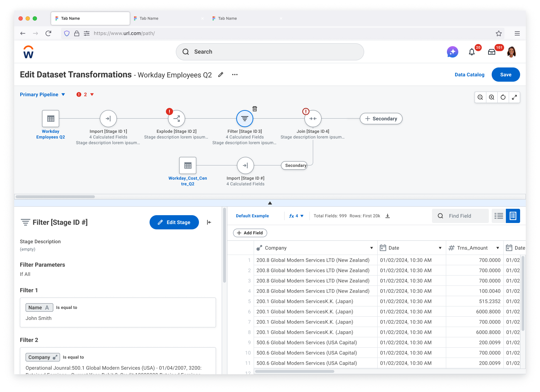
Task: Add a Secondary pipeline button
Action: point(381,119)
